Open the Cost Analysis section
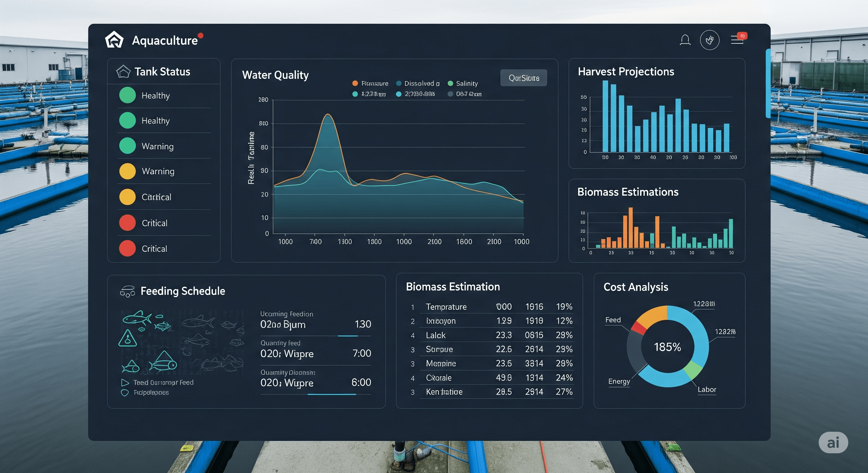 [636, 287]
